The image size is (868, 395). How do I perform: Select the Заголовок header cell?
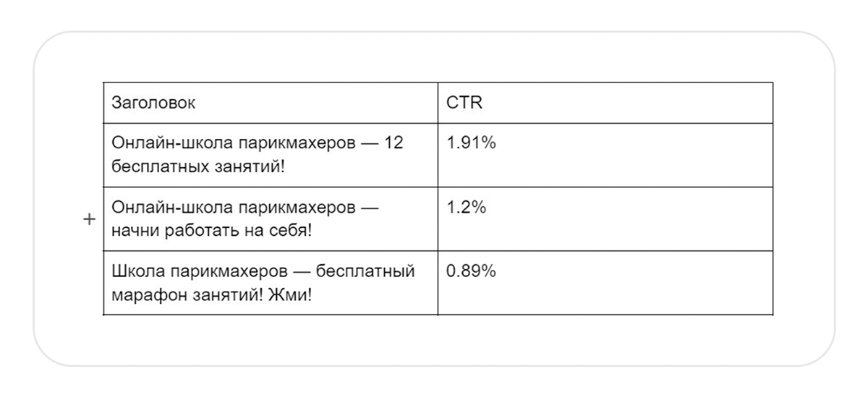271,103
